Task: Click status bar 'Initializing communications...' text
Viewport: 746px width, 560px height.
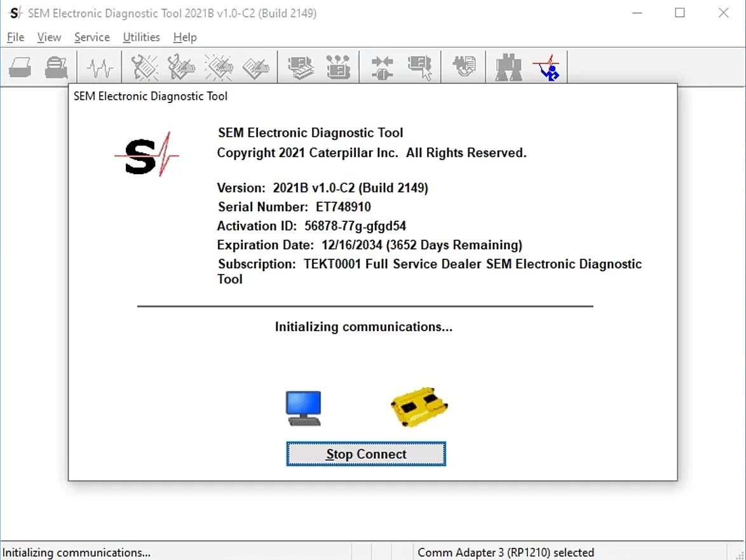Action: [x=77, y=552]
